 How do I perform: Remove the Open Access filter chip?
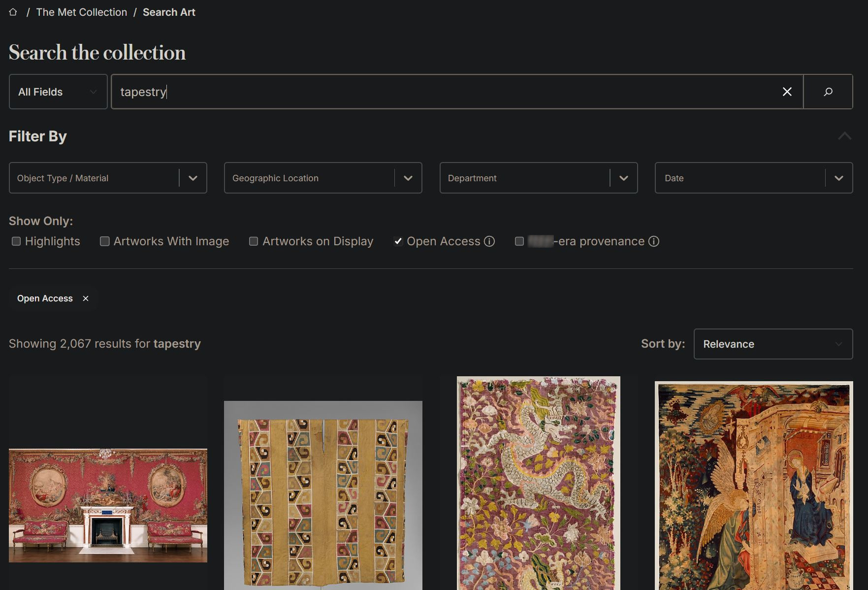pyautogui.click(x=86, y=298)
